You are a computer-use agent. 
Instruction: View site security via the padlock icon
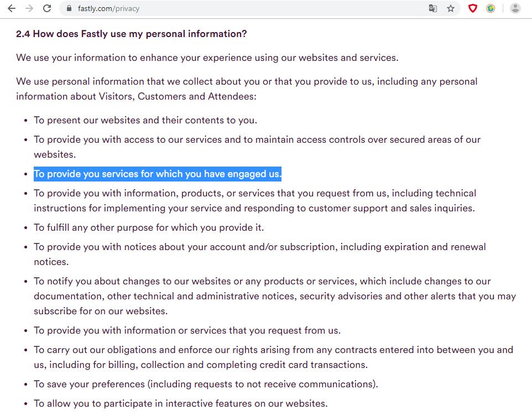[69, 8]
